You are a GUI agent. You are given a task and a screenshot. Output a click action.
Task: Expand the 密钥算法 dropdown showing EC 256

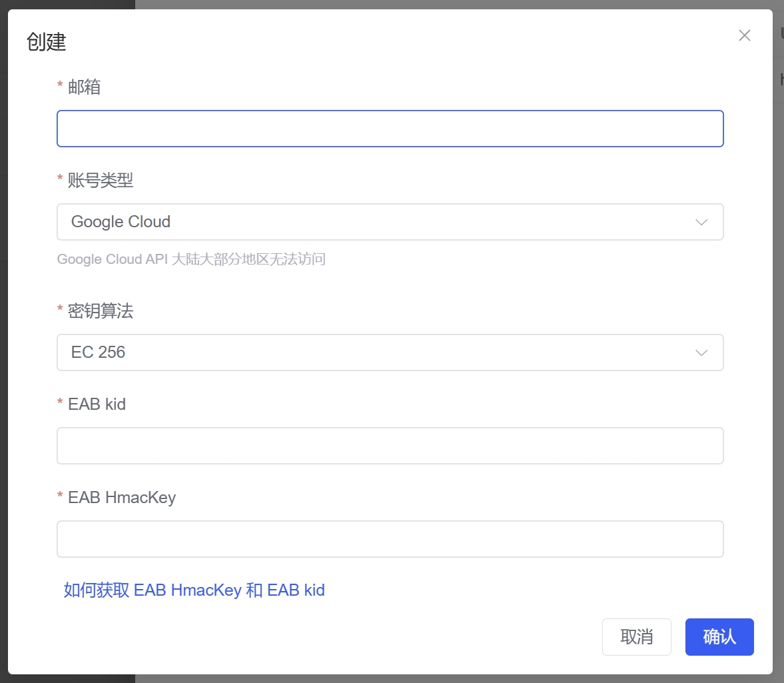(x=390, y=352)
